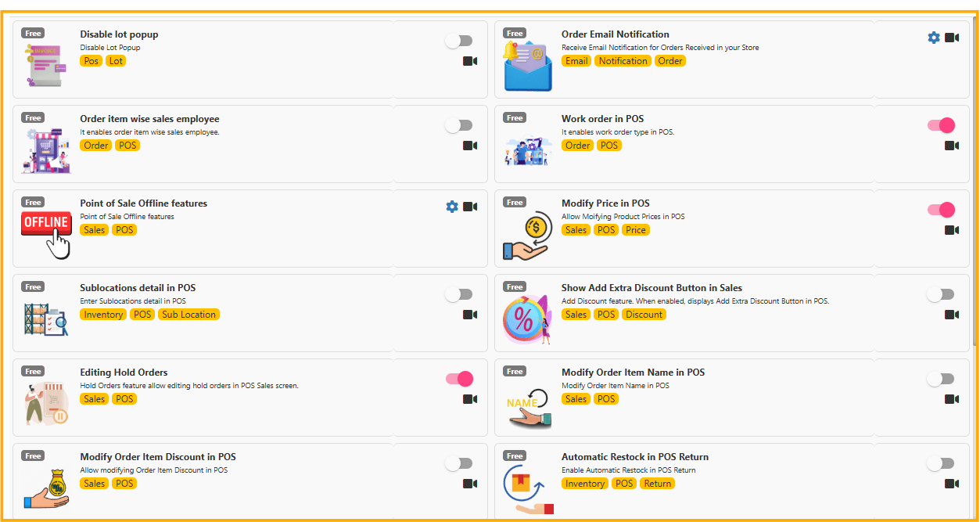The image size is (980, 522).
Task: Click the Sub Location tag
Action: (x=188, y=315)
